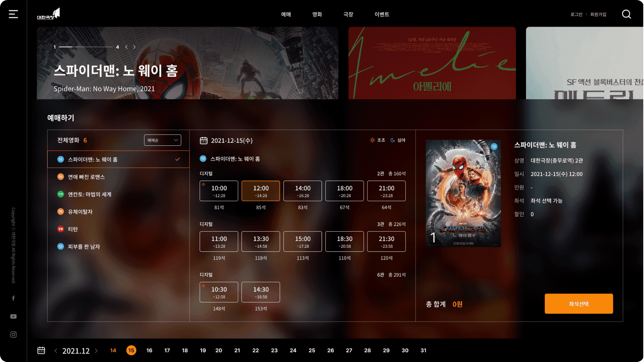Image resolution: width=644 pixels, height=362 pixels.
Task: Open 극장 menu
Action: (348, 14)
